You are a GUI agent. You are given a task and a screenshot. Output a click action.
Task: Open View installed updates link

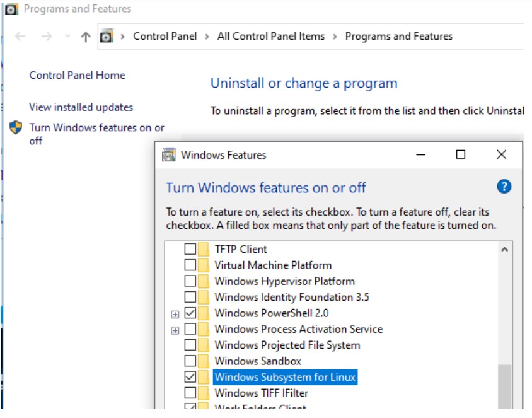pos(81,107)
